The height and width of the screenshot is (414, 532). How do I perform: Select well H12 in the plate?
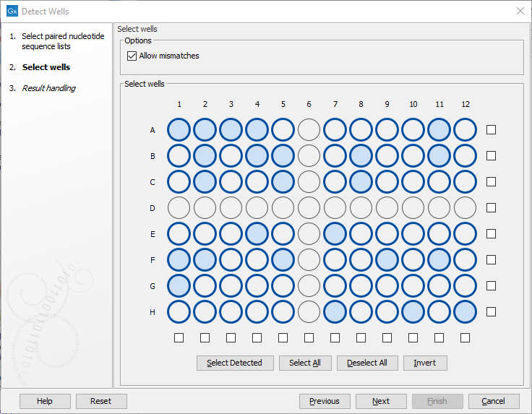(x=465, y=312)
